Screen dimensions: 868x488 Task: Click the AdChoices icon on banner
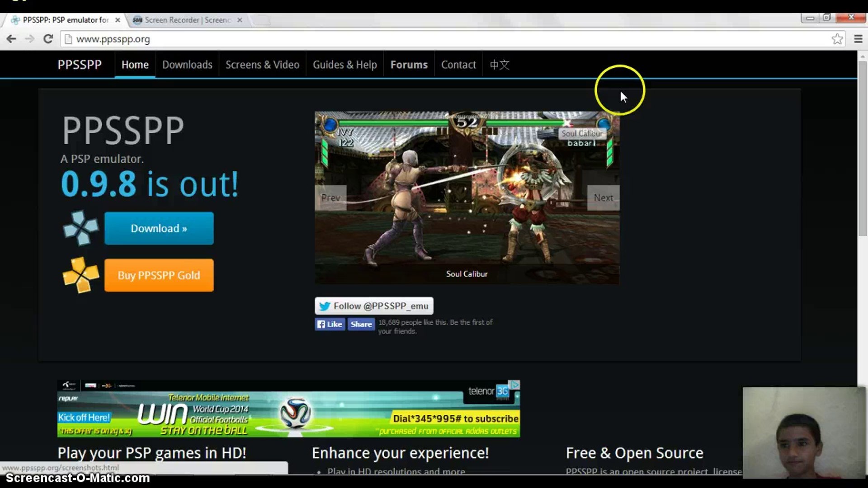point(514,385)
